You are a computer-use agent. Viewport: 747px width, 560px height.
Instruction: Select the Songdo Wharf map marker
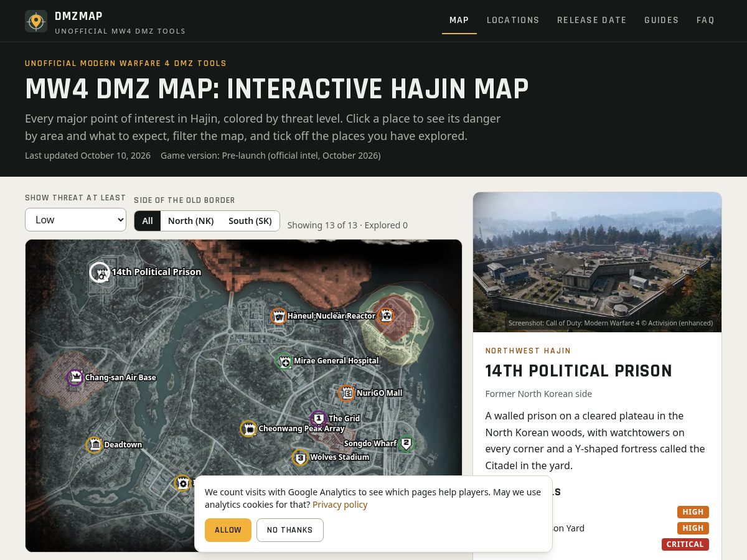click(406, 444)
